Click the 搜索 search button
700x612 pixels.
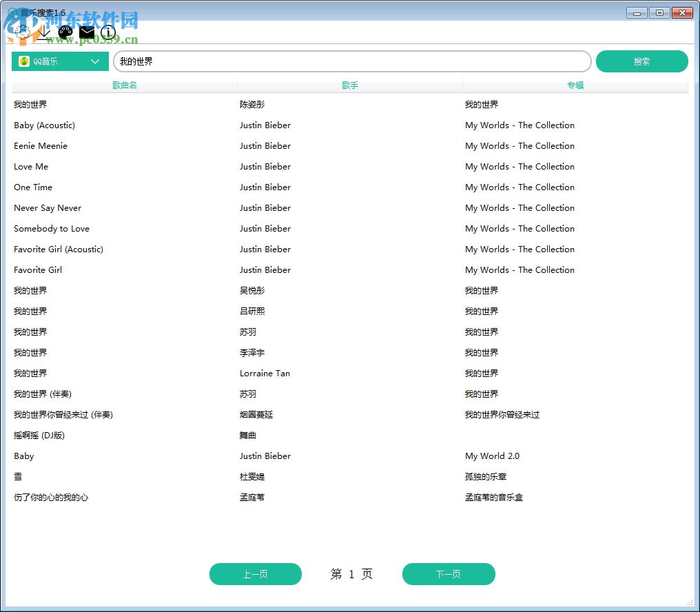coord(641,61)
